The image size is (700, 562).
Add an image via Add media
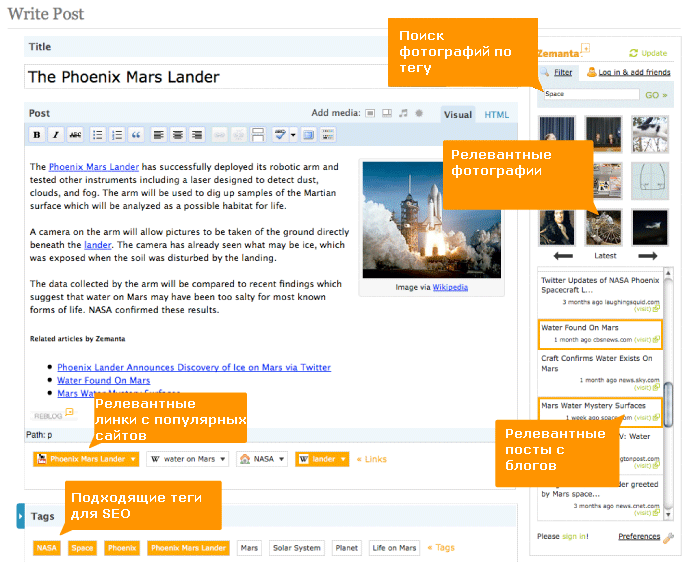point(370,113)
